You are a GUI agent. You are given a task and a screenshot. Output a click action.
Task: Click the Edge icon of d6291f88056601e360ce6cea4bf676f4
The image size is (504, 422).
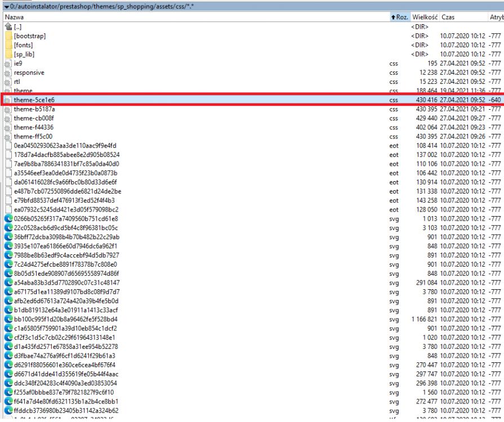(x=8, y=365)
